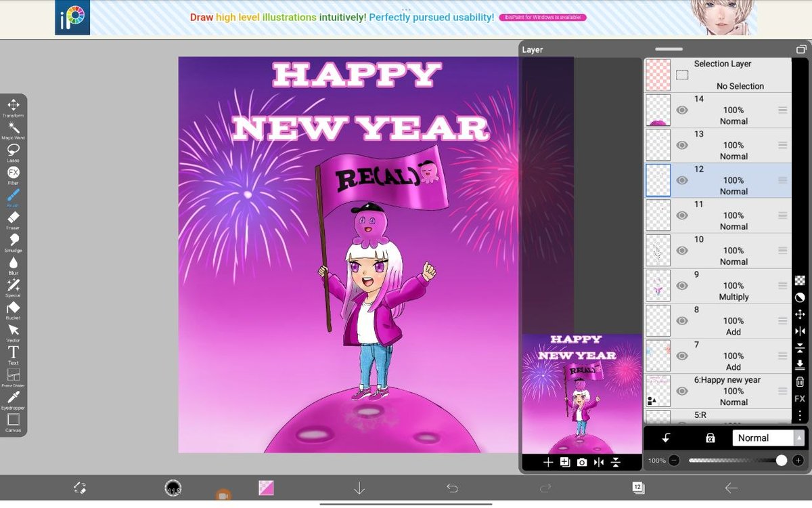The height and width of the screenshot is (508, 812).
Task: Open the Canvas tool
Action: click(x=13, y=422)
